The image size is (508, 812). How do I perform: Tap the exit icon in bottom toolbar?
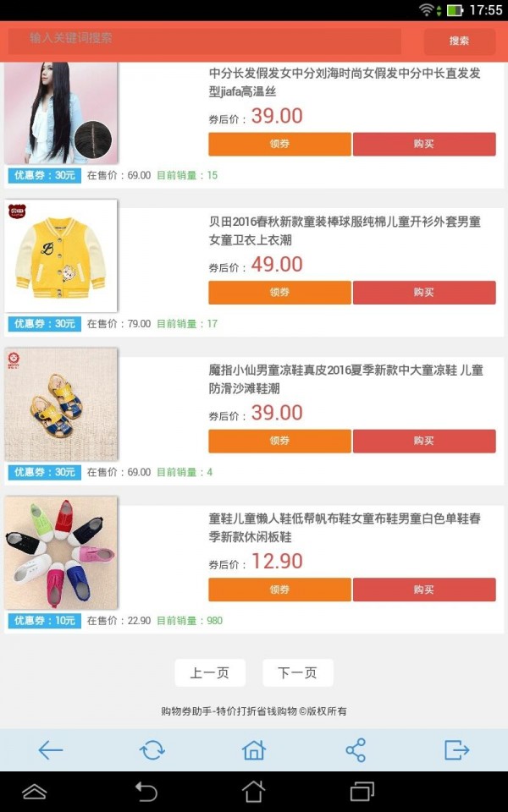[x=456, y=749]
